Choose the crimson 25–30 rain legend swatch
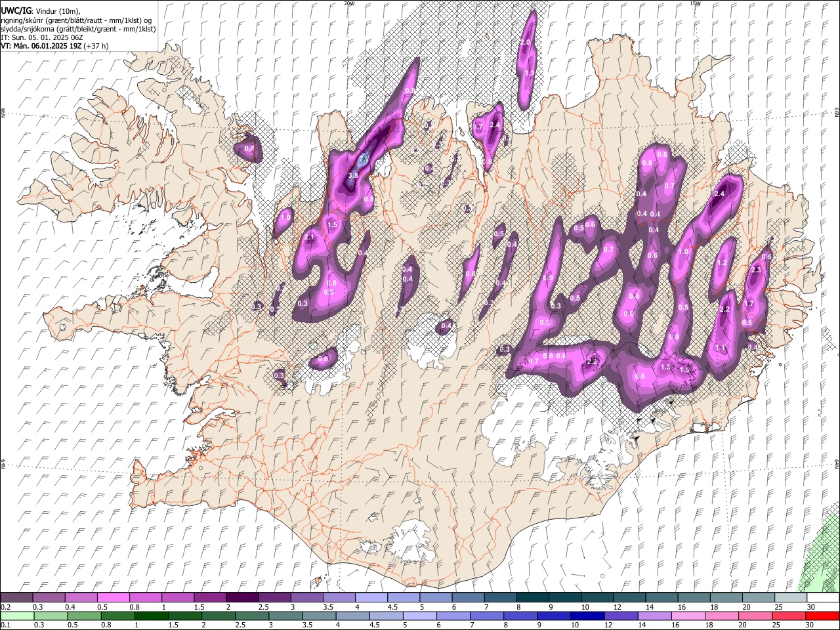Viewport: 840px width, 630px height. click(788, 616)
